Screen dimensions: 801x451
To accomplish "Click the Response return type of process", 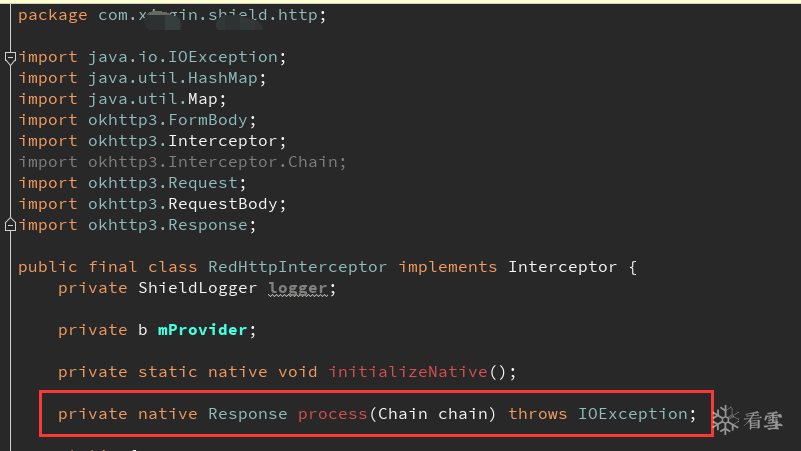I will coord(247,414).
